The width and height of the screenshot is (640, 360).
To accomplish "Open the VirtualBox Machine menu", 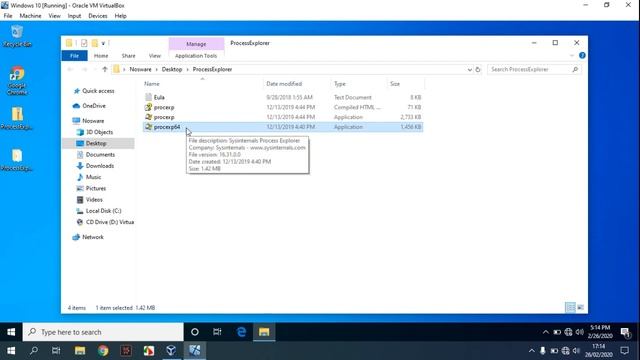I will click(30, 16).
